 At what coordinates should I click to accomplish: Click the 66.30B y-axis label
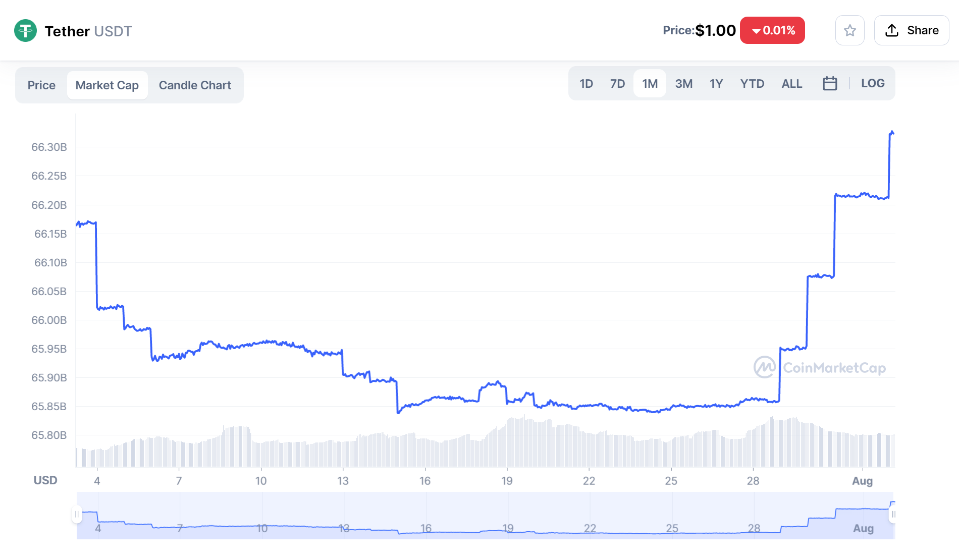49,147
